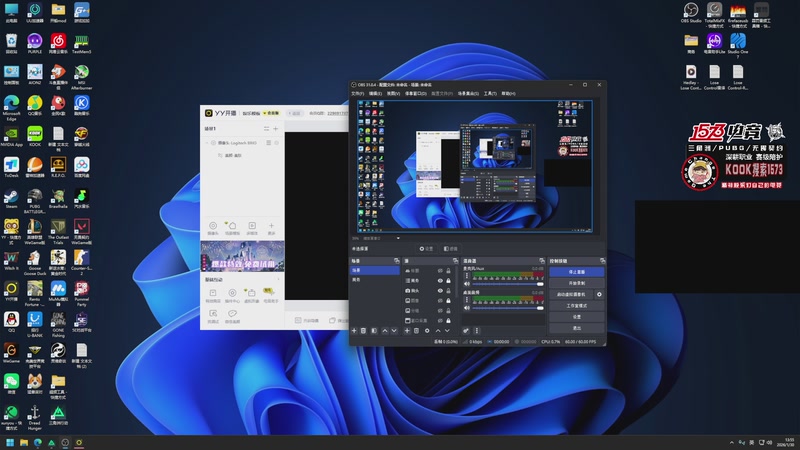800x450 pixels.
Task: Add a new scene with the plus icon
Action: tap(354, 331)
